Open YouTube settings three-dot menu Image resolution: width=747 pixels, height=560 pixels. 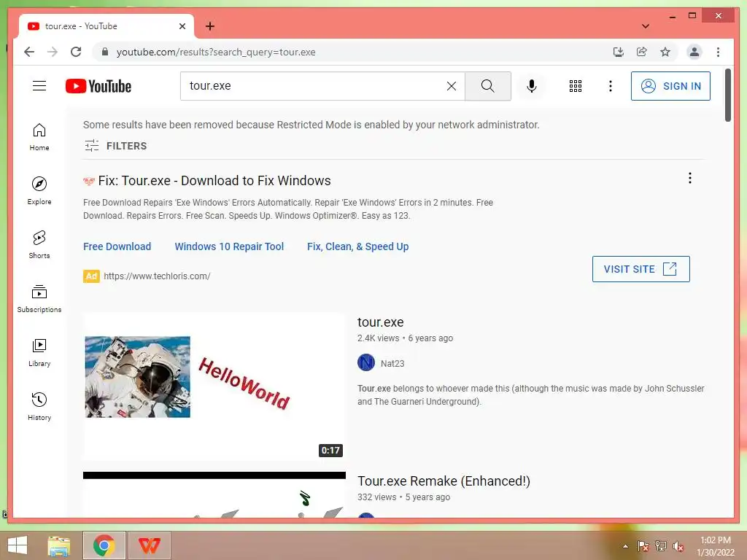point(611,86)
